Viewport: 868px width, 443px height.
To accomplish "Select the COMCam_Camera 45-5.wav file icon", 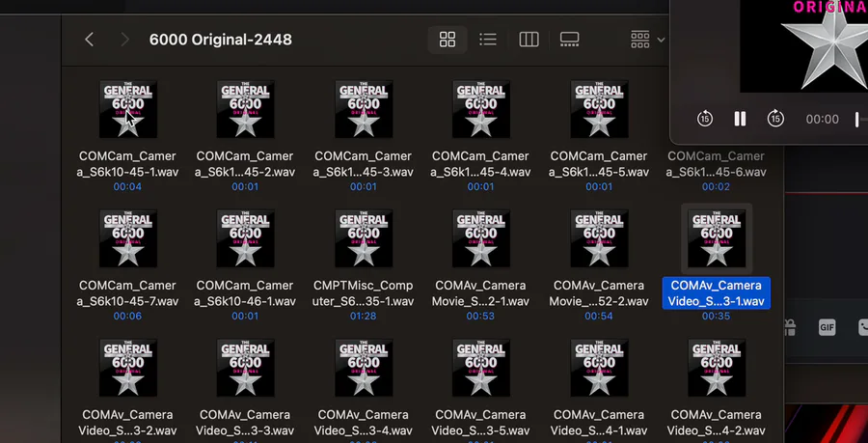I will pos(599,109).
